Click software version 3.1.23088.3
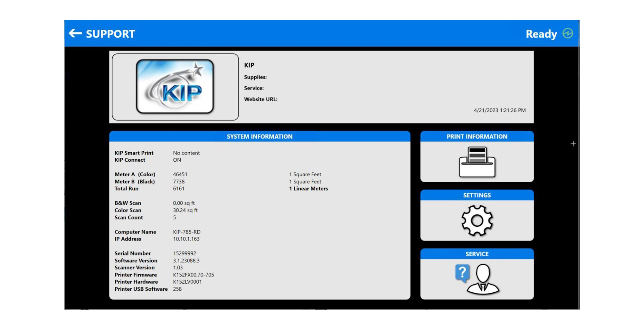 [x=186, y=261]
